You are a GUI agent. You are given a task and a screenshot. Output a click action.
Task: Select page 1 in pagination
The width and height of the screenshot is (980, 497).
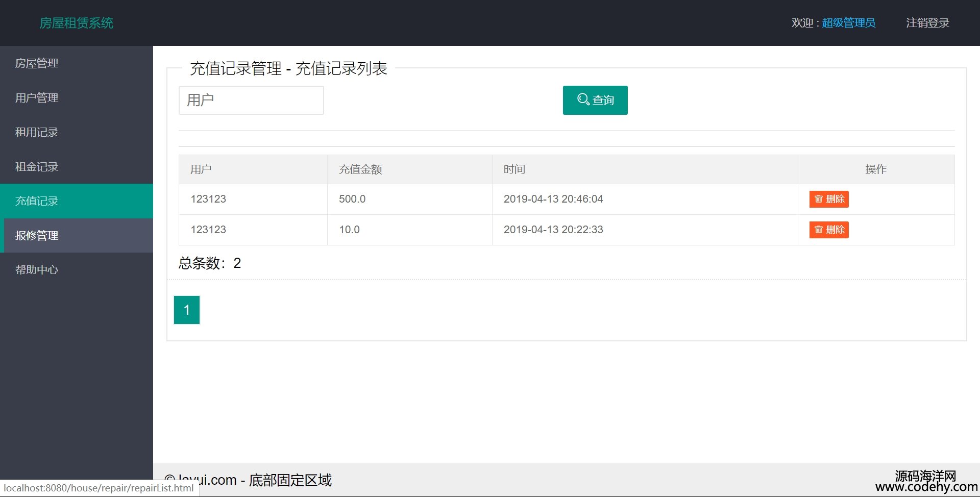(187, 310)
